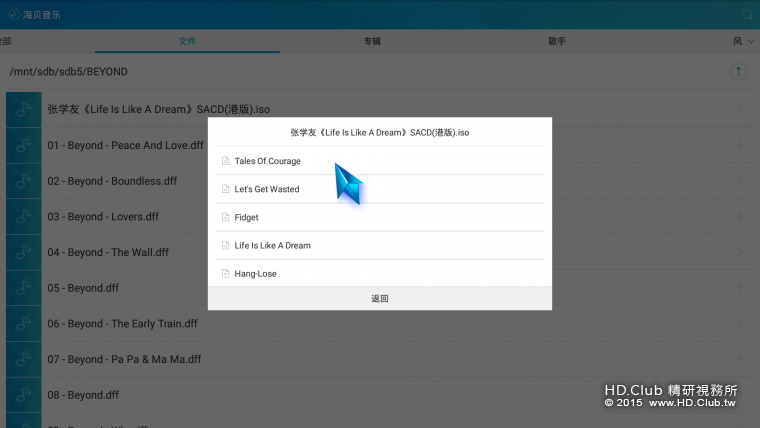Click file icon next to Life Is Like A Dream track
Viewport: 760px width, 428px height.
pos(225,245)
